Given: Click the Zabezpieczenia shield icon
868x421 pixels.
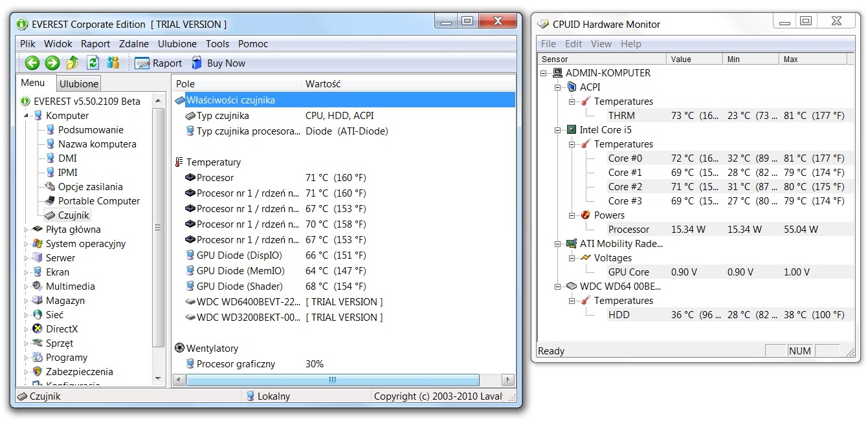Looking at the screenshot, I should (x=38, y=372).
